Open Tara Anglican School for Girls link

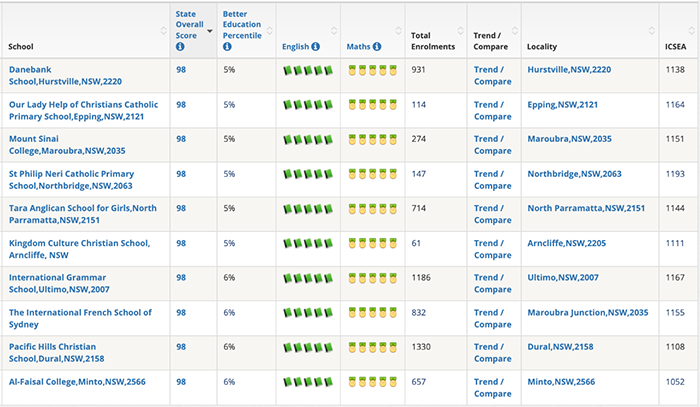click(x=83, y=214)
